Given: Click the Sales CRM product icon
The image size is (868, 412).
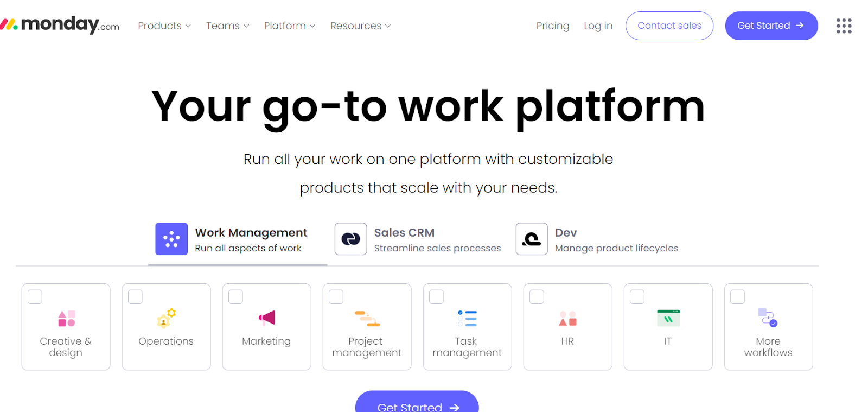Looking at the screenshot, I should pyautogui.click(x=350, y=239).
